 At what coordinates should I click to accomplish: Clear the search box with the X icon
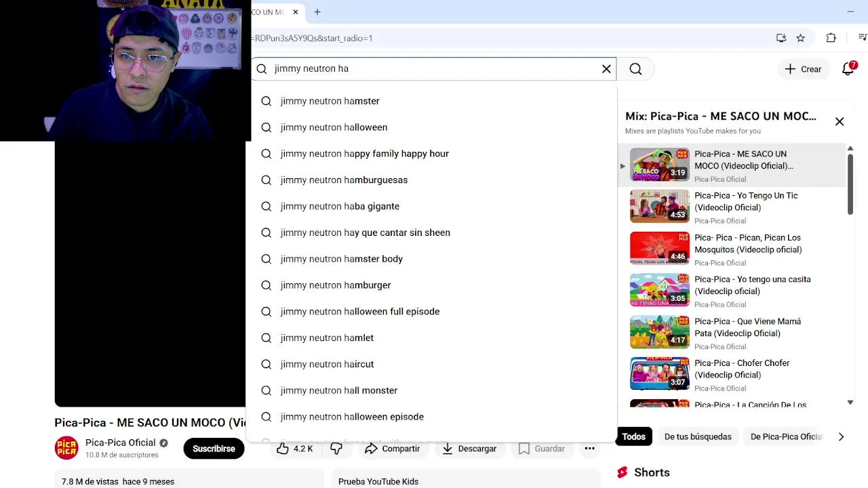point(606,68)
